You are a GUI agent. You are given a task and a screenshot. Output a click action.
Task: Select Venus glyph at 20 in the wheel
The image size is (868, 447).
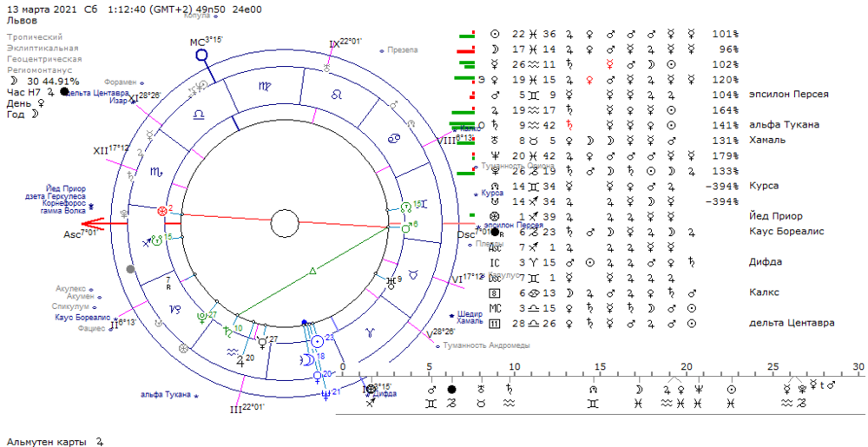coord(317,377)
